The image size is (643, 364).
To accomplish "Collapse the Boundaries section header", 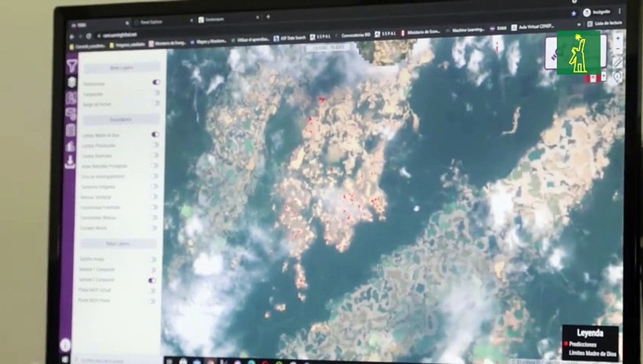I will (120, 120).
